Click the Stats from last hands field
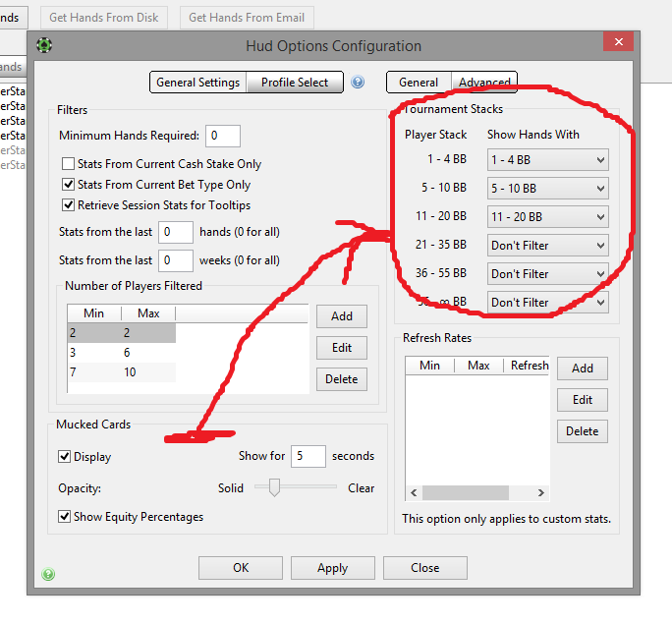 coord(176,232)
